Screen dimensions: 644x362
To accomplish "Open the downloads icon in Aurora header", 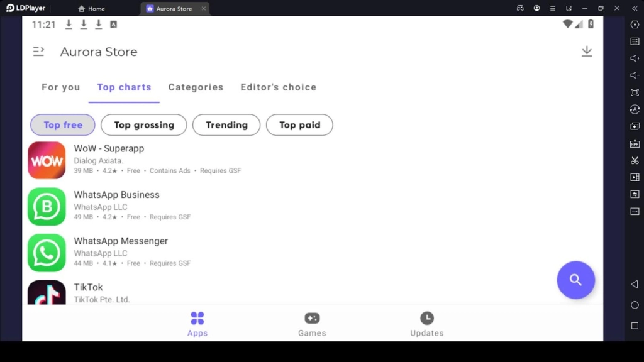I will point(586,52).
